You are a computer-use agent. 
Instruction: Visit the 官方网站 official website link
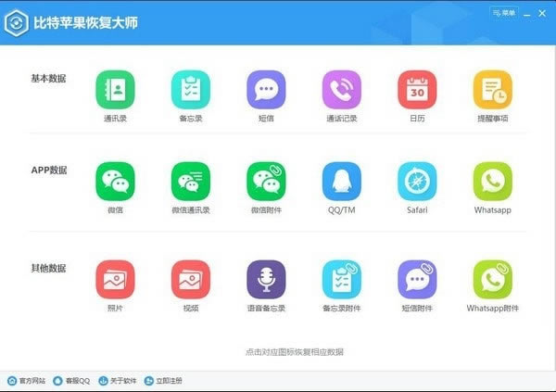pyautogui.click(x=27, y=381)
